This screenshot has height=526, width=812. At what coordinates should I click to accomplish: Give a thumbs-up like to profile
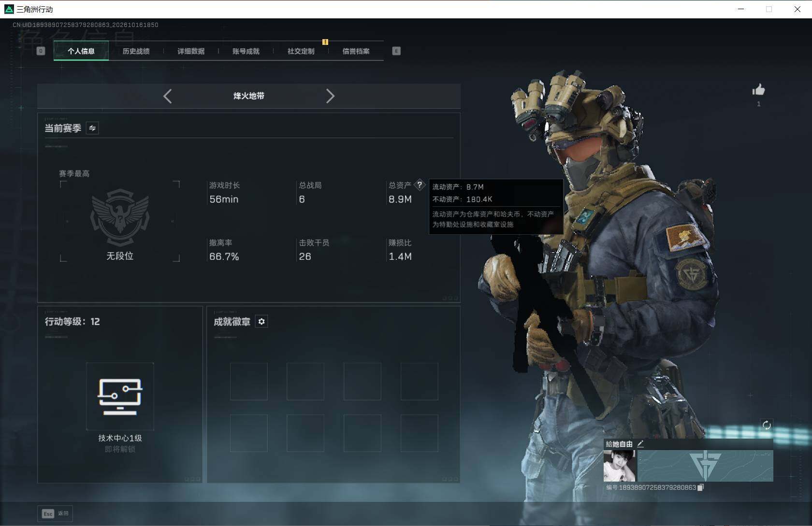click(x=758, y=90)
